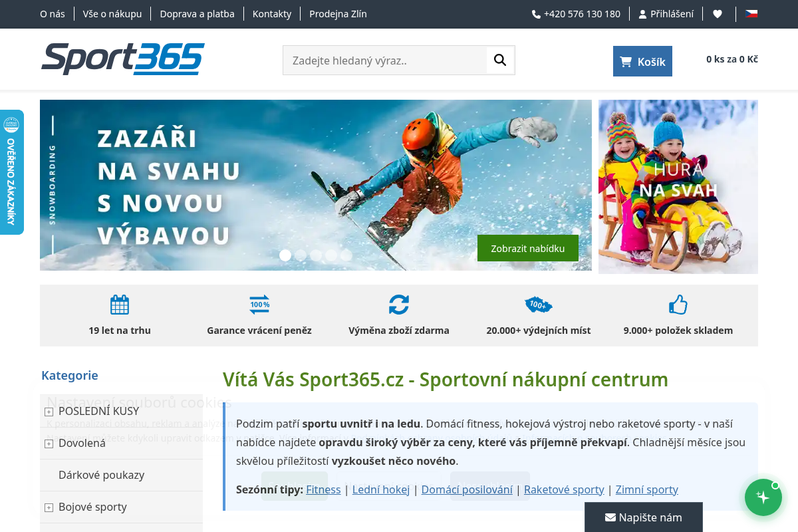Select the second carousel slide dot
Image resolution: width=798 pixels, height=532 pixels.
pos(301,255)
